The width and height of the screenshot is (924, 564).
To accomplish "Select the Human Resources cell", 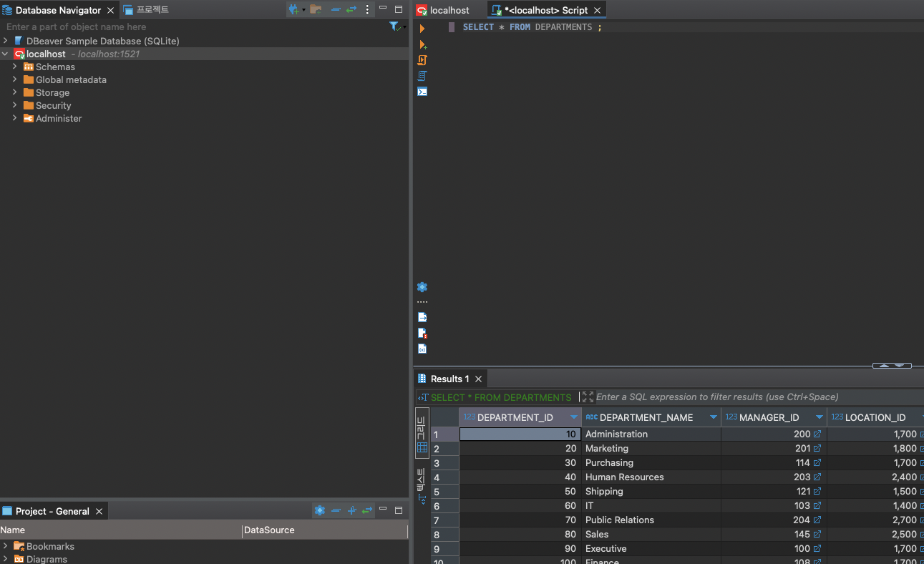I will (x=651, y=477).
